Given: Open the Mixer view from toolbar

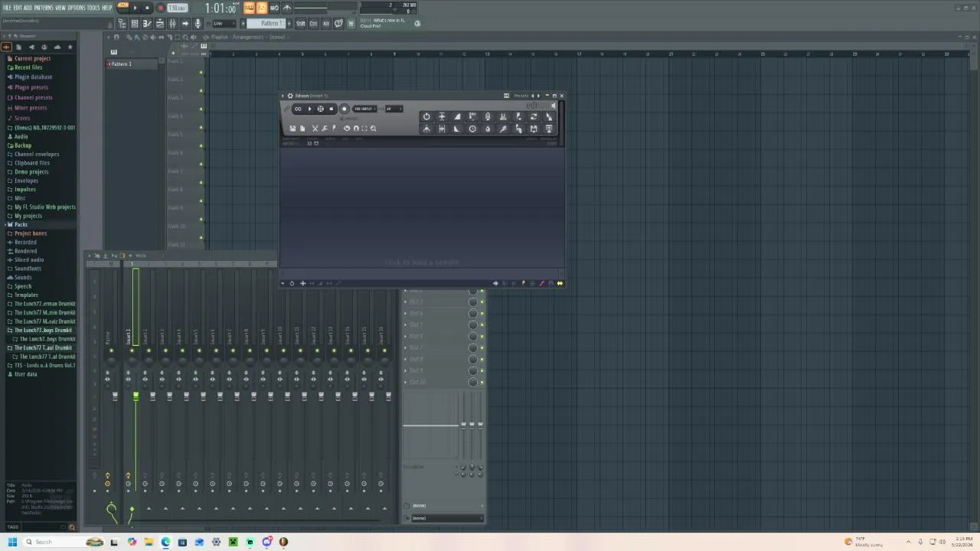Looking at the screenshot, I should click(172, 24).
